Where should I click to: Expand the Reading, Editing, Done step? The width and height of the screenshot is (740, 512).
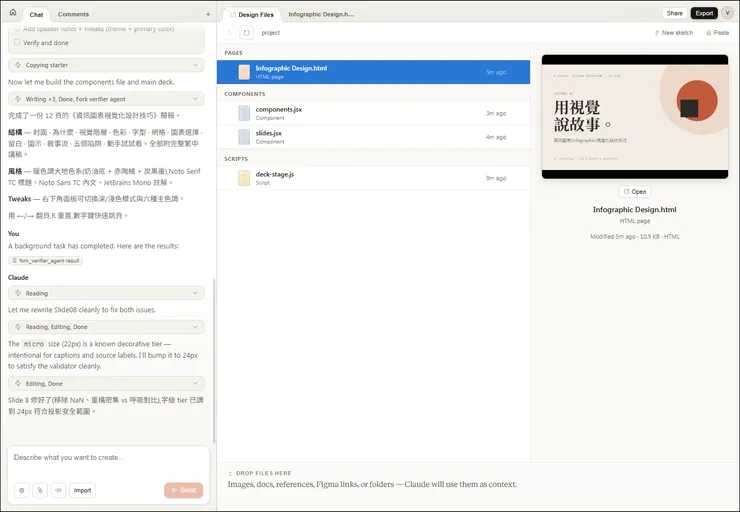tap(106, 327)
